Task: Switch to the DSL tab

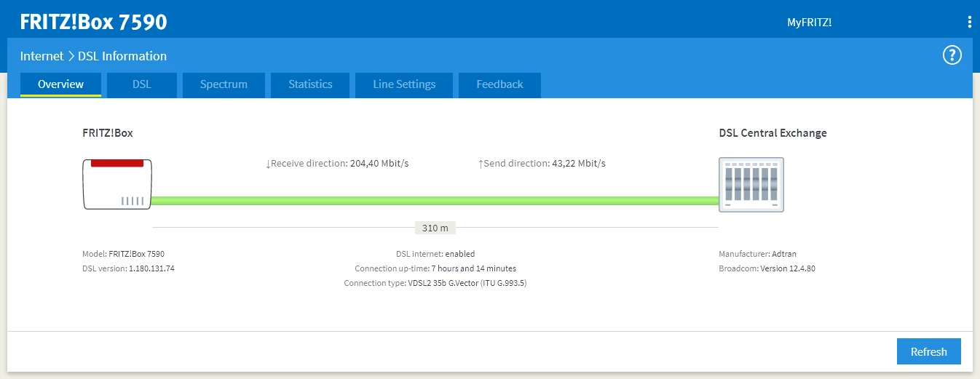Action: click(x=142, y=84)
